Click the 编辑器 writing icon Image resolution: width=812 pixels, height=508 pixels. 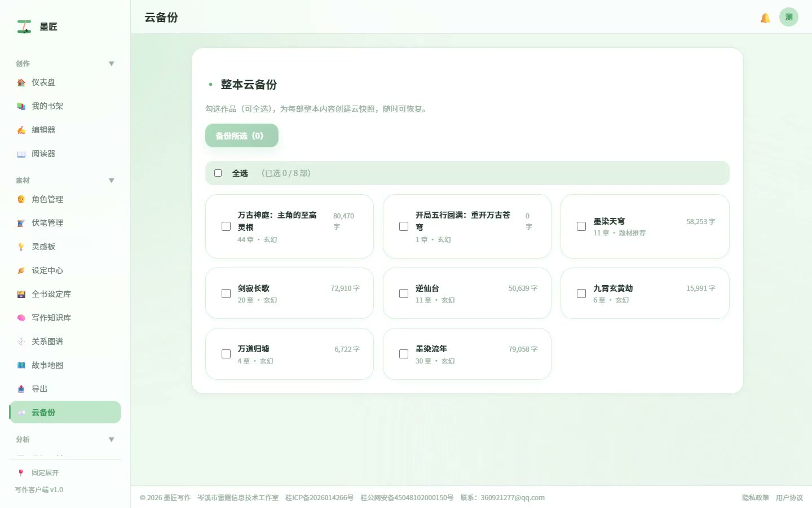click(x=21, y=130)
